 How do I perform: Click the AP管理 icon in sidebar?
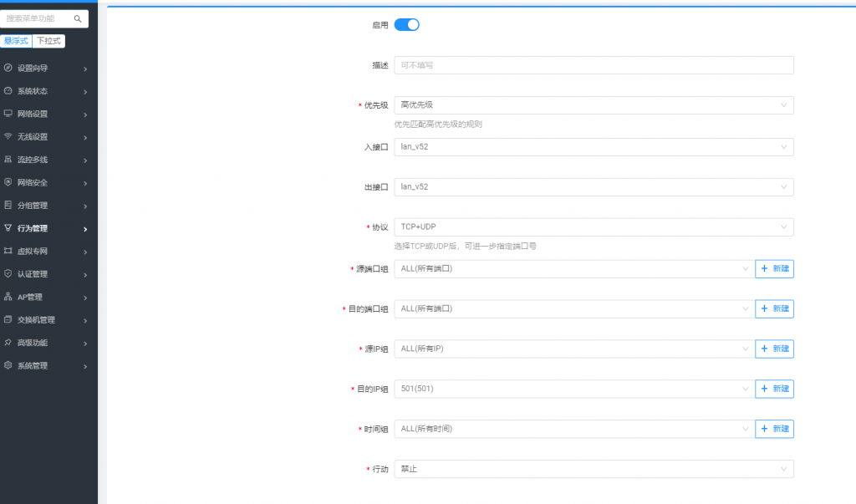pos(8,297)
